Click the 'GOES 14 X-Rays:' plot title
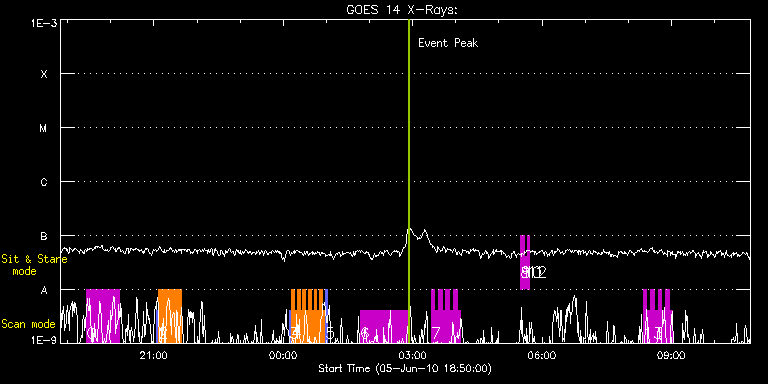This screenshot has width=768, height=384. click(x=402, y=10)
